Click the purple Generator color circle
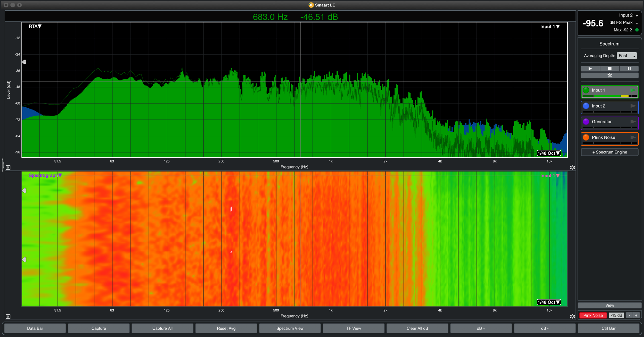Image resolution: width=644 pixels, height=337 pixels. [586, 122]
